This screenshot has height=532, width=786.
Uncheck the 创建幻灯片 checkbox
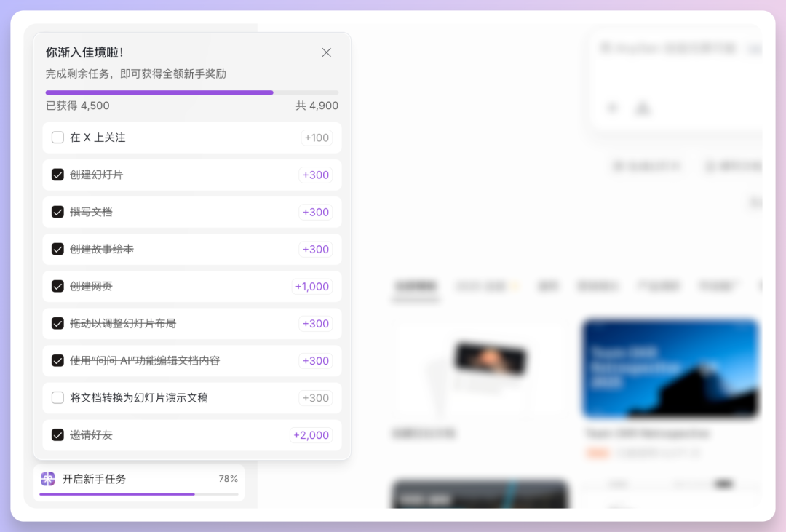57,175
